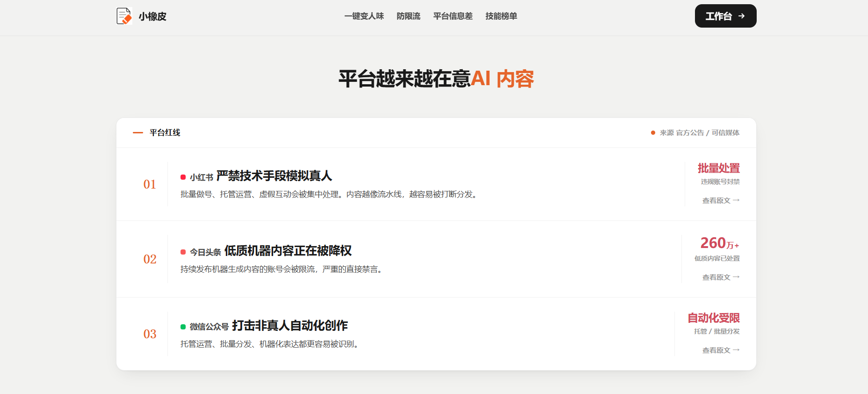Click the 托管 / 批量分发 caption
The height and width of the screenshot is (394, 868).
(717, 331)
